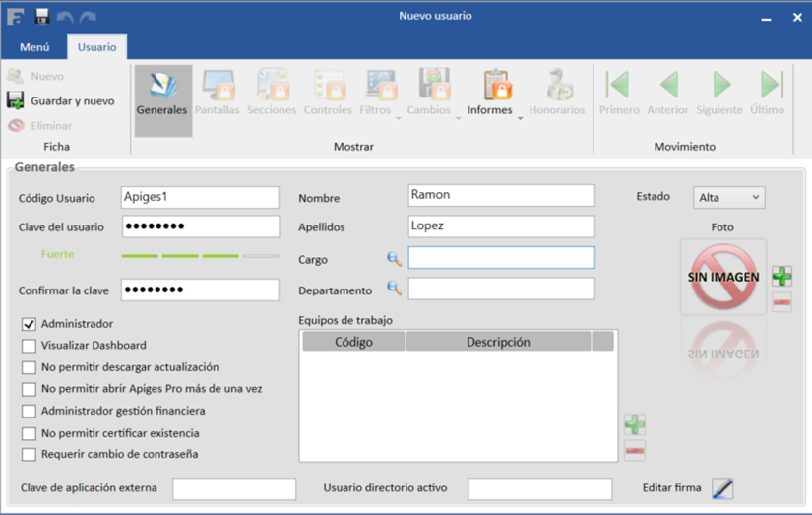This screenshot has height=515, width=812.
Task: Check Requerir cambio de contraseña
Action: pos(30,455)
